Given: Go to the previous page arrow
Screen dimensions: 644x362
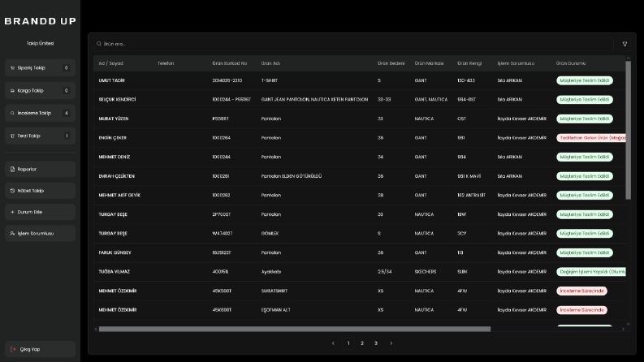Looking at the screenshot, I should pyautogui.click(x=333, y=343).
